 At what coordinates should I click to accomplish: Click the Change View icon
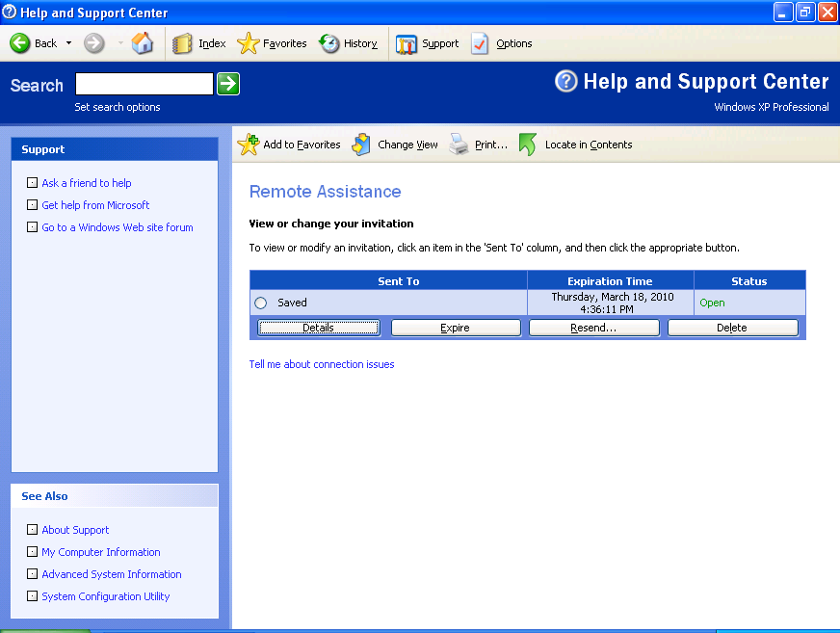coord(361,145)
